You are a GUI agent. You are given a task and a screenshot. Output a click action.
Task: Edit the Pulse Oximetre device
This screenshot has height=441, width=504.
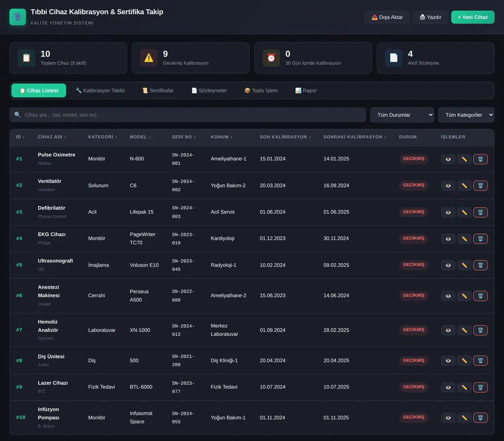(x=464, y=159)
